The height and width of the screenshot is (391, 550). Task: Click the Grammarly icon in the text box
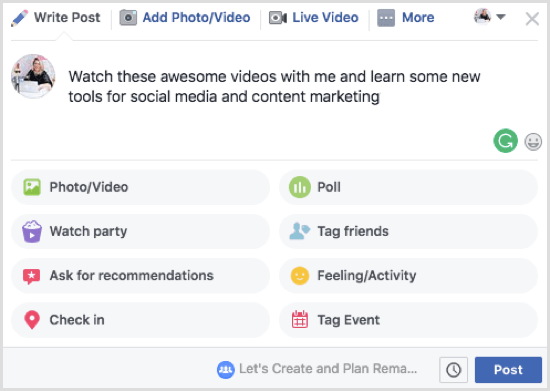505,141
